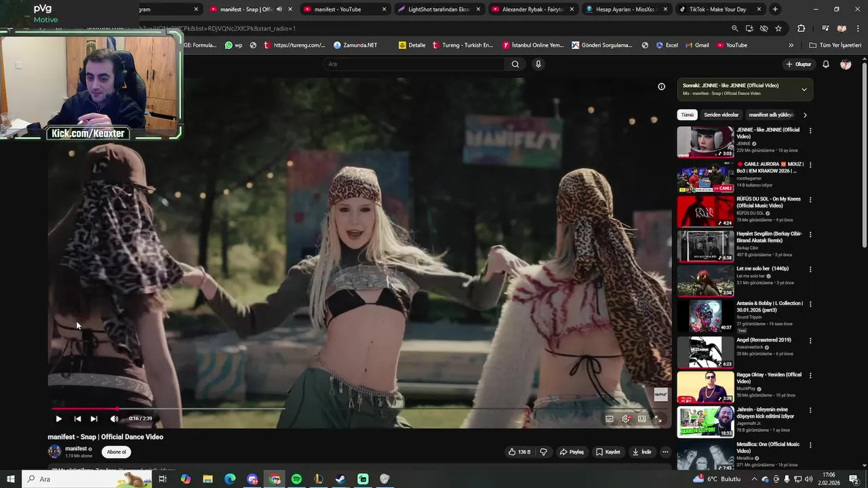Enter fullscreen mode in the player
The width and height of the screenshot is (868, 488).
658,419
